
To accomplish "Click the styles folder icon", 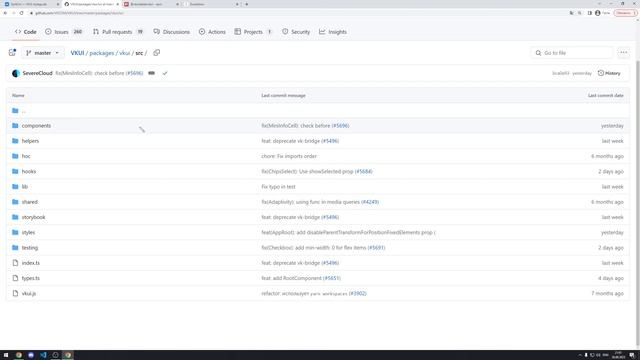I will pyautogui.click(x=15, y=232).
